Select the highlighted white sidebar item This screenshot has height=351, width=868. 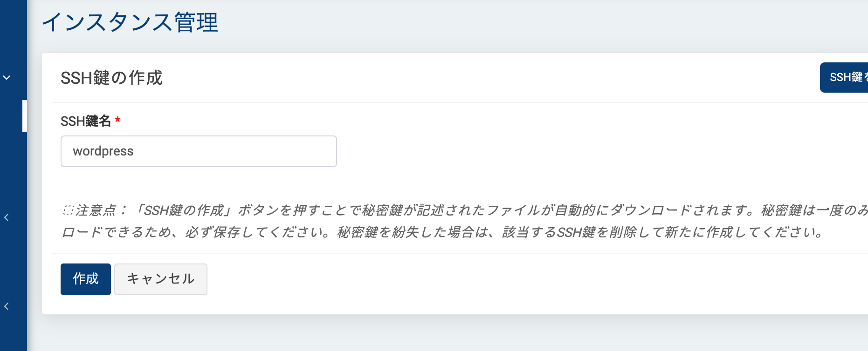23,115
